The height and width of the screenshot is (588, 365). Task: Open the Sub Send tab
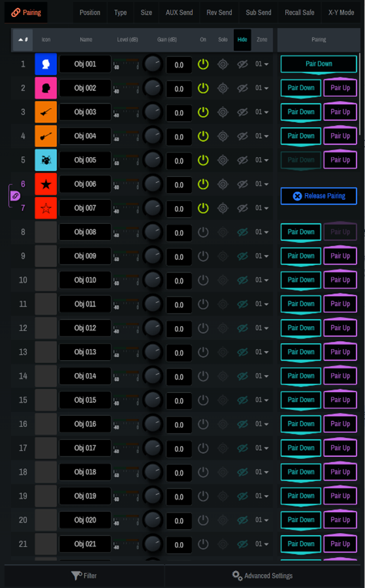tap(258, 12)
